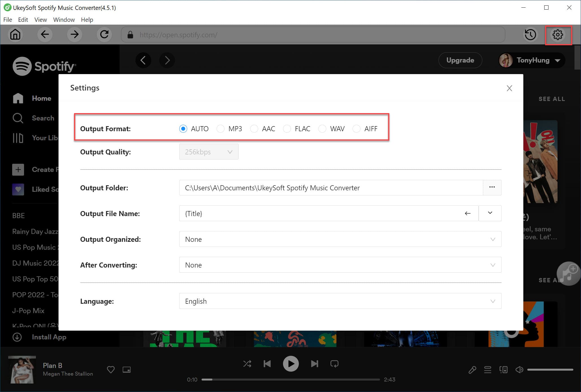Click the Search sidebar icon
This screenshot has width=581, height=392.
tap(18, 118)
